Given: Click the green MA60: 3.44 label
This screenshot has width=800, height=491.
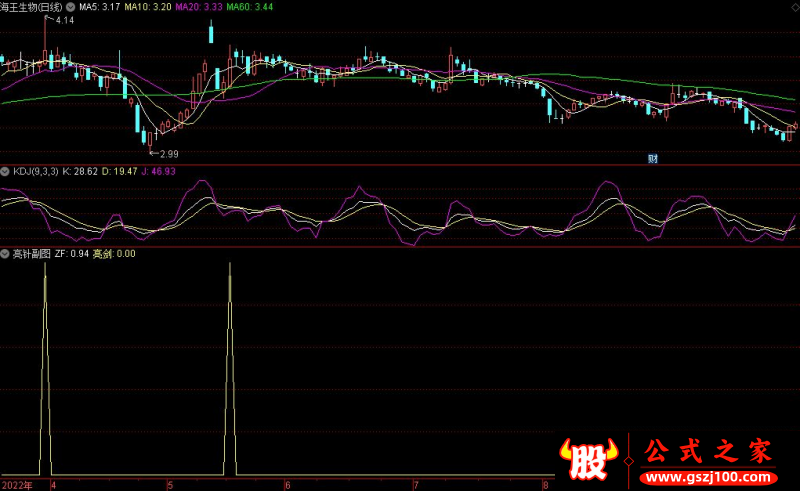Looking at the screenshot, I should pyautogui.click(x=250, y=7).
